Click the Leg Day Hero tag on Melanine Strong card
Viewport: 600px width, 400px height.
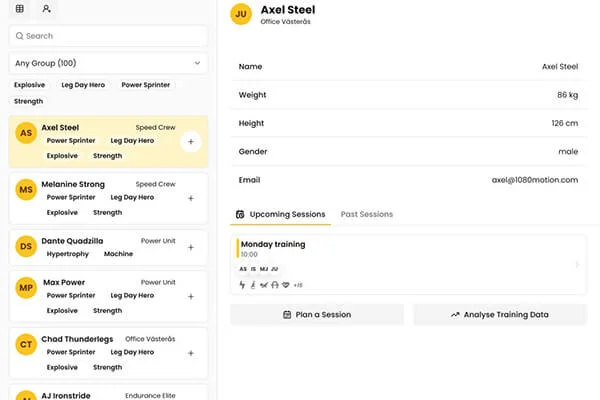[x=132, y=198]
